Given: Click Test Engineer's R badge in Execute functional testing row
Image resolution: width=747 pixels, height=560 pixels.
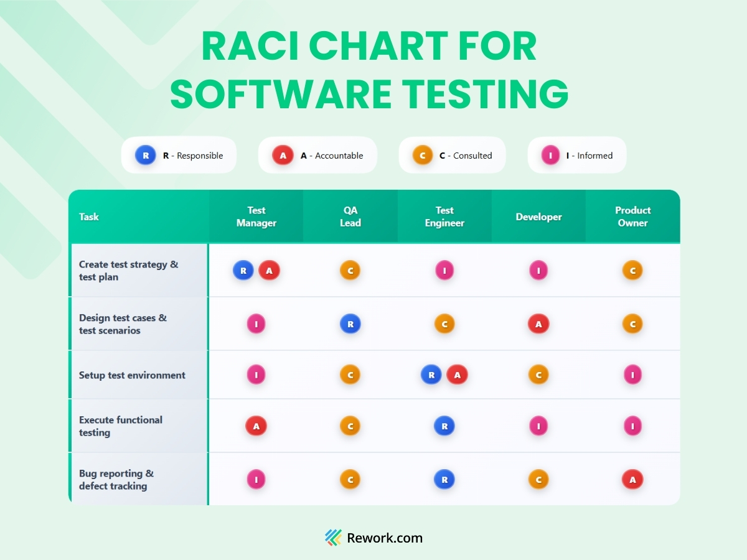Looking at the screenshot, I should [444, 426].
